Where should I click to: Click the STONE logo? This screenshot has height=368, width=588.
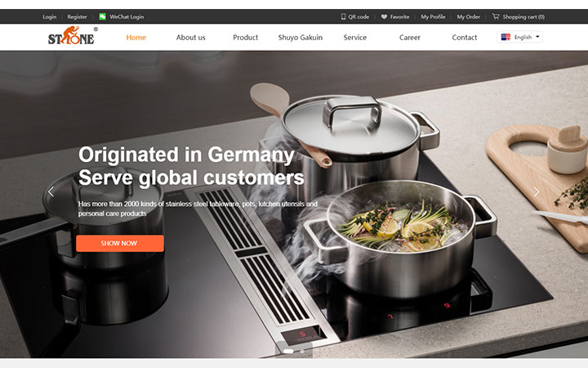pos(73,35)
